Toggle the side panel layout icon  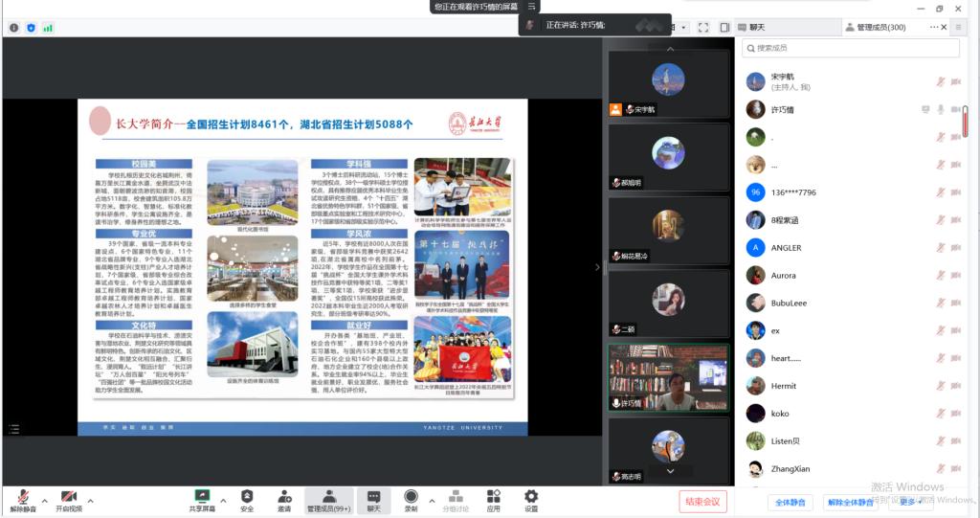coord(724,28)
